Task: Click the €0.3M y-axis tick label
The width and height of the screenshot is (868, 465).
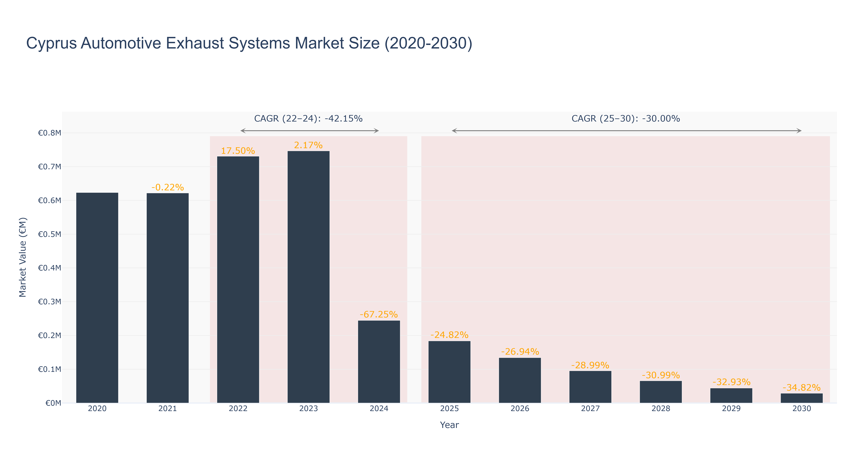Action: 50,302
